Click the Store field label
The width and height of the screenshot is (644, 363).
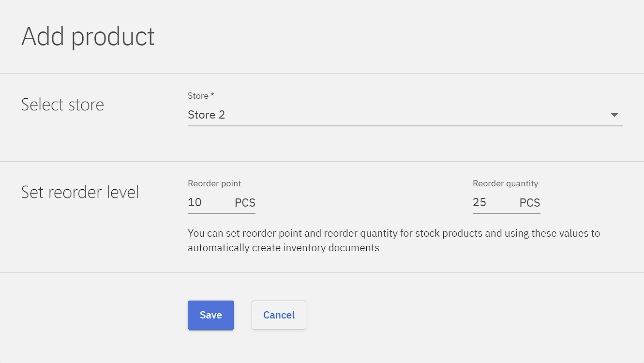[x=198, y=96]
